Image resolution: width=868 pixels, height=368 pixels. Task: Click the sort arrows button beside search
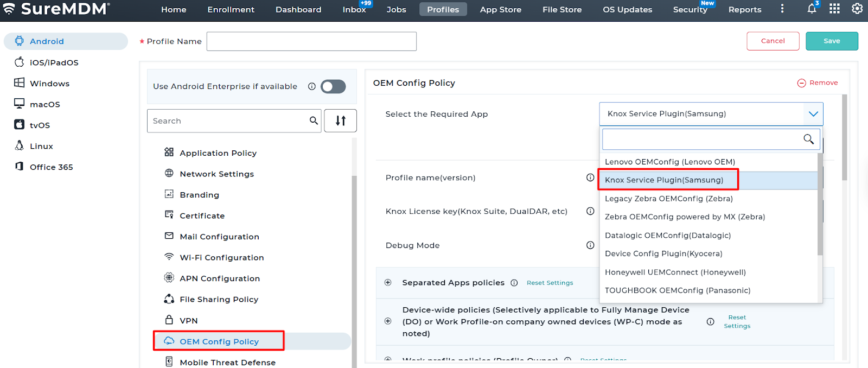pyautogui.click(x=340, y=120)
